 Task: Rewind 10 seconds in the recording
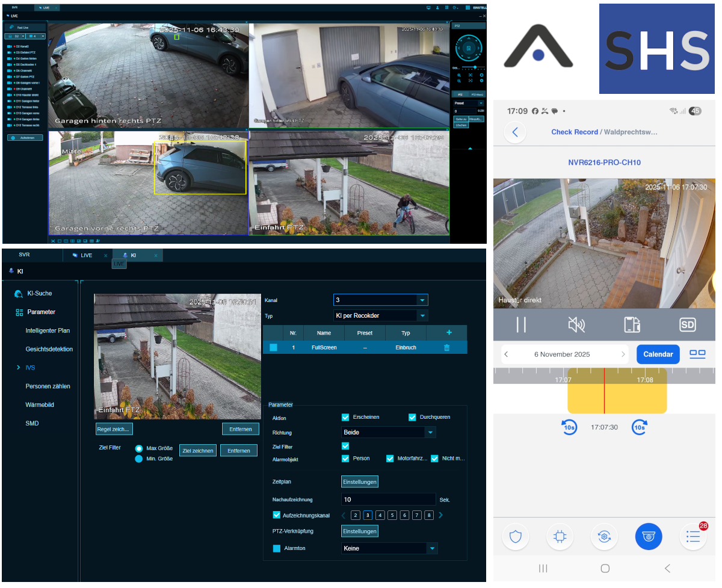coord(569,427)
